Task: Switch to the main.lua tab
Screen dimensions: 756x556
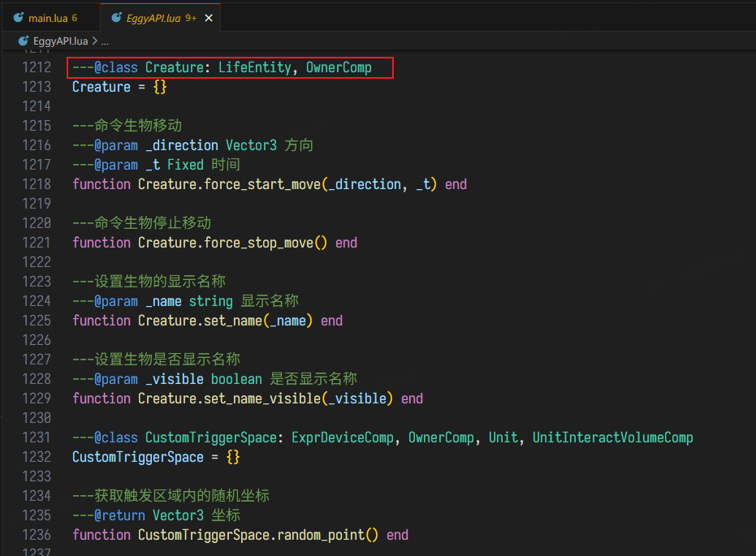Action: 50,18
